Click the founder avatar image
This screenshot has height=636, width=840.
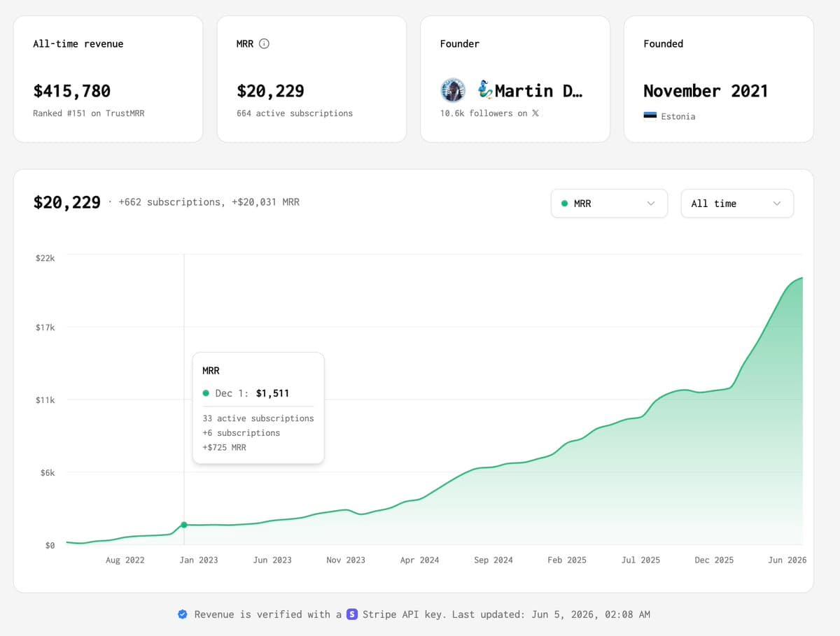(452, 90)
